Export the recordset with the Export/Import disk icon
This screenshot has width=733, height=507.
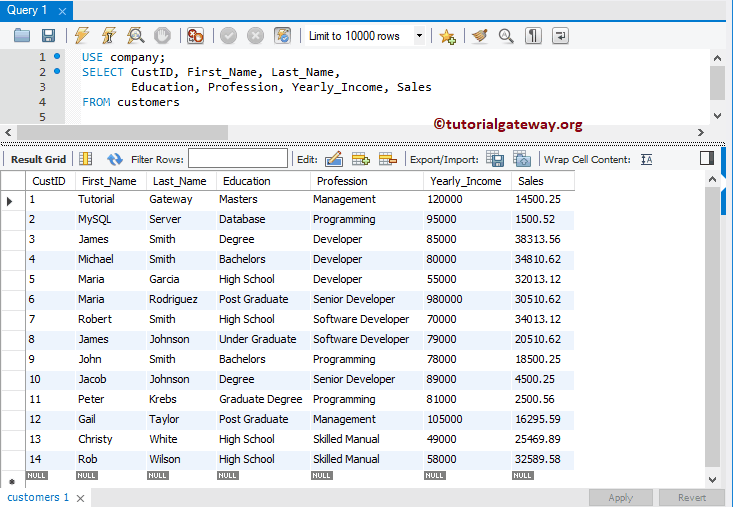point(495,159)
